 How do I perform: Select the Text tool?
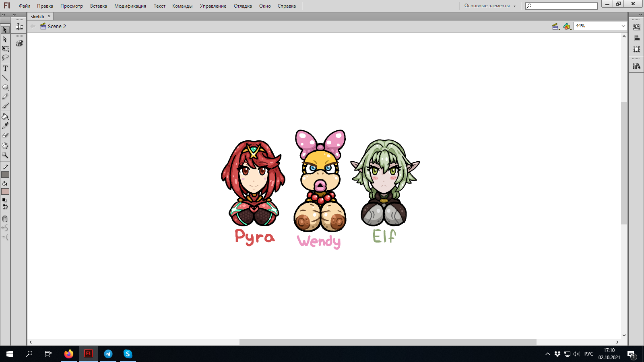point(5,68)
